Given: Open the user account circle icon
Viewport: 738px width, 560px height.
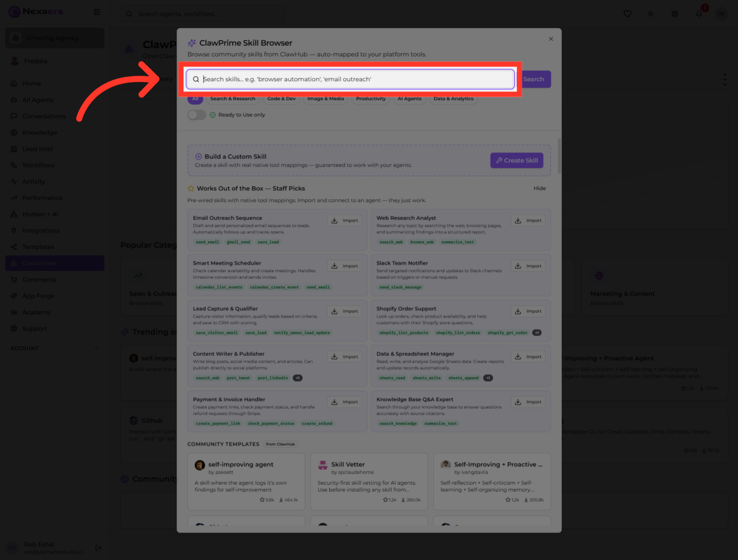Looking at the screenshot, I should click(675, 14).
